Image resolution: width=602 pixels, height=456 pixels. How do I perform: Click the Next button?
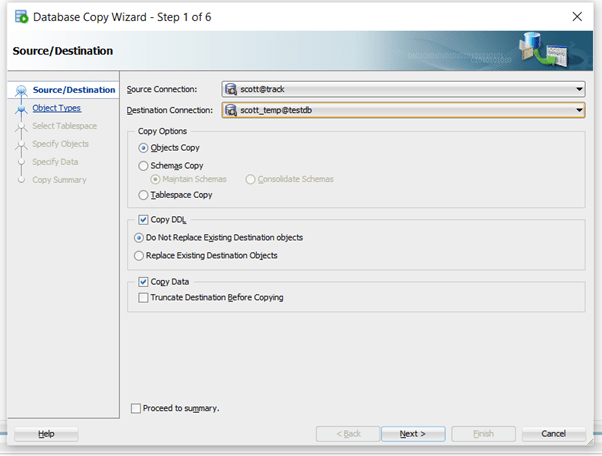point(413,434)
